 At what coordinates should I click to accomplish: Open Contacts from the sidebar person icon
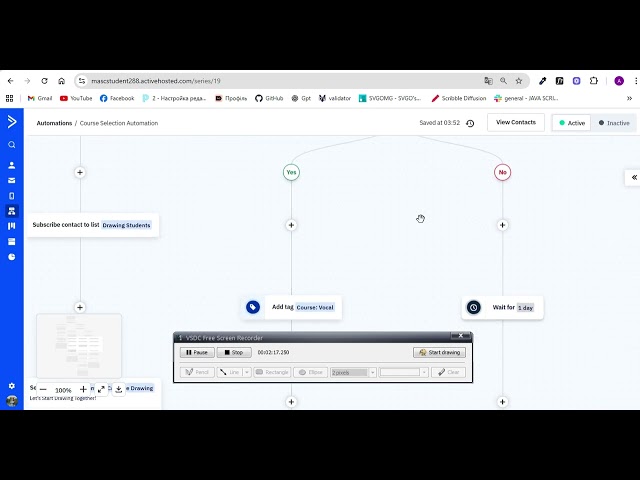[12, 165]
